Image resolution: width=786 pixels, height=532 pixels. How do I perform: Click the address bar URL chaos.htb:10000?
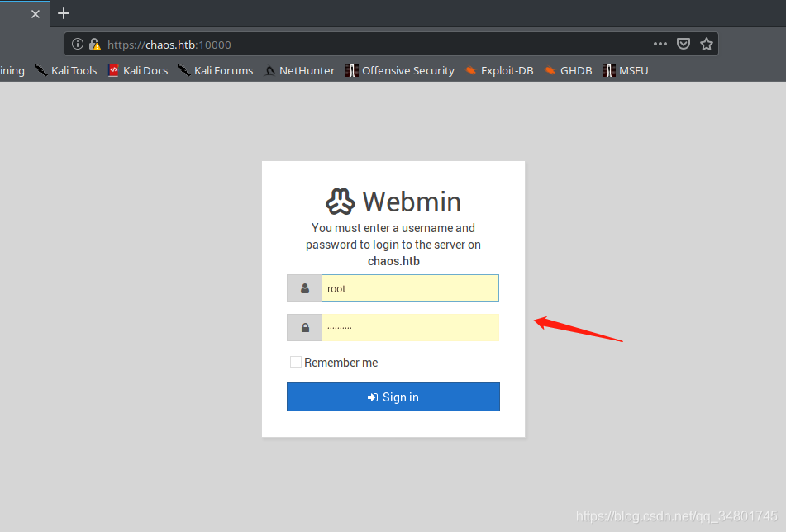(x=169, y=45)
